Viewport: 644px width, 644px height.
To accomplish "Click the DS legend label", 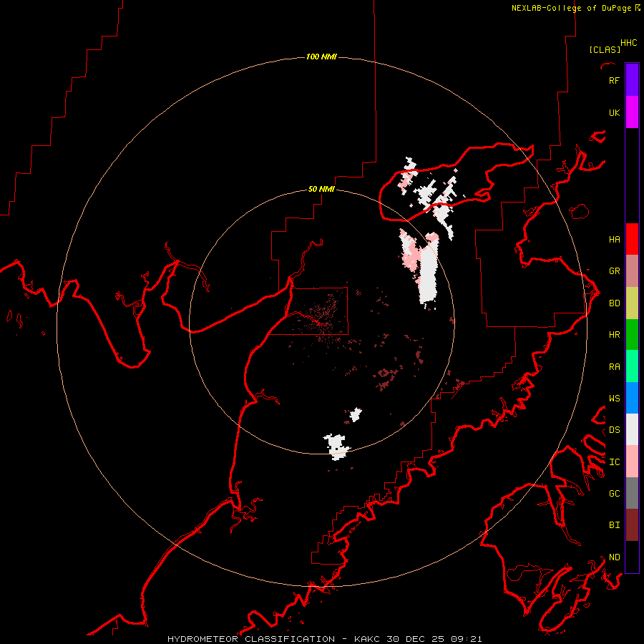I will [614, 429].
